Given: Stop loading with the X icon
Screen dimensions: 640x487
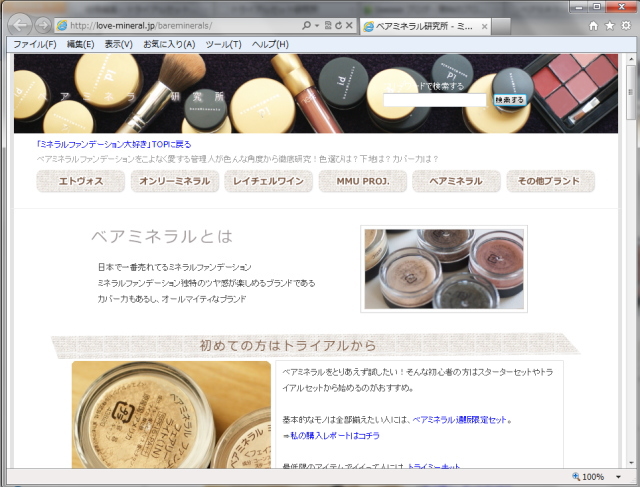Looking at the screenshot, I should click(x=349, y=25).
